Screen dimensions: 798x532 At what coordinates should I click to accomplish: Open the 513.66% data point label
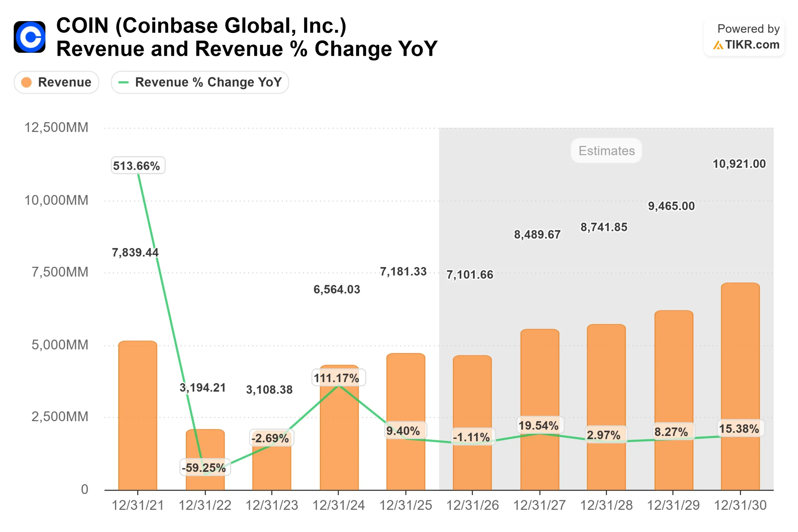tap(137, 165)
